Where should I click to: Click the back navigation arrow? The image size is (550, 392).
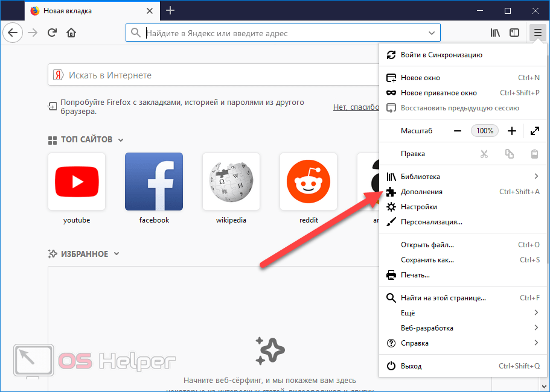13,33
